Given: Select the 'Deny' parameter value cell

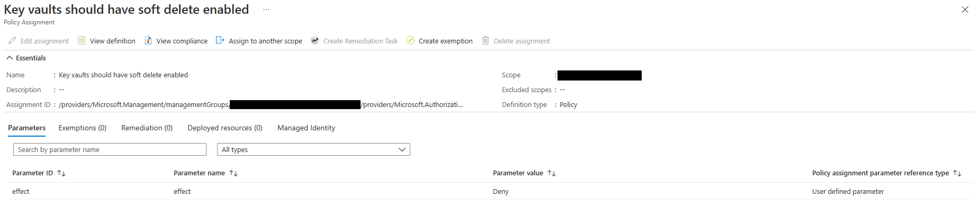Looking at the screenshot, I should (x=501, y=191).
